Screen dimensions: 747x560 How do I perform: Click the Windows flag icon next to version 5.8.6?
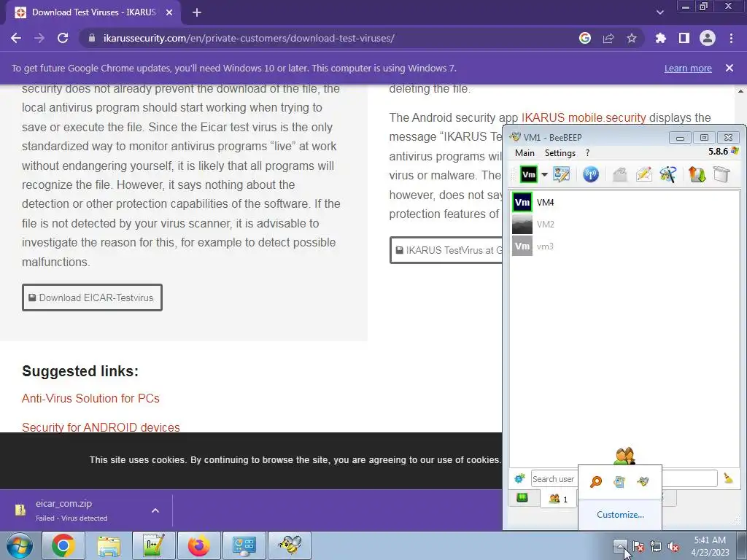(x=735, y=152)
